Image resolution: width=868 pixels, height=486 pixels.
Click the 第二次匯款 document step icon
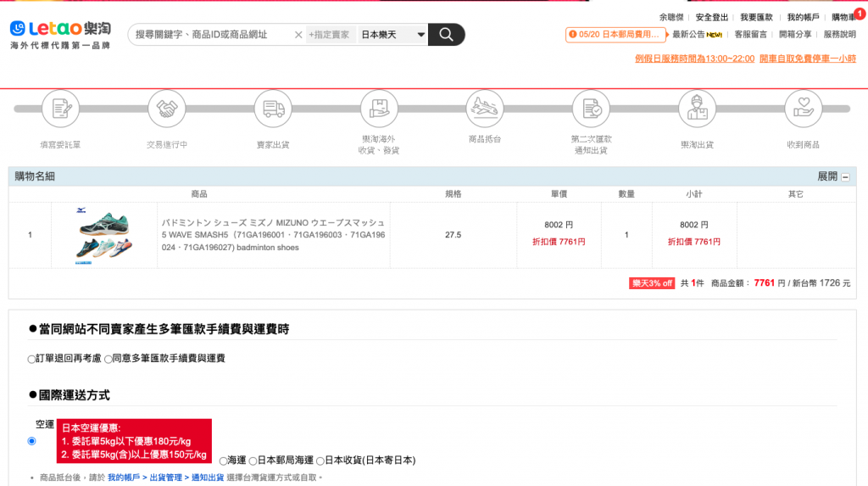click(591, 109)
